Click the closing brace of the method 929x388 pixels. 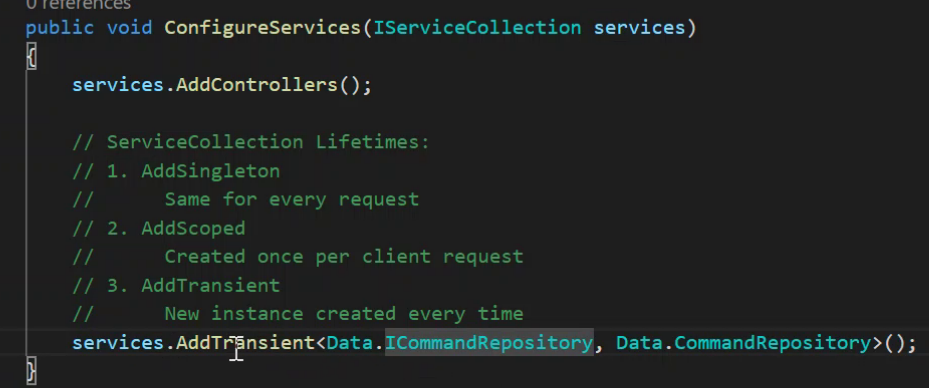click(x=31, y=371)
